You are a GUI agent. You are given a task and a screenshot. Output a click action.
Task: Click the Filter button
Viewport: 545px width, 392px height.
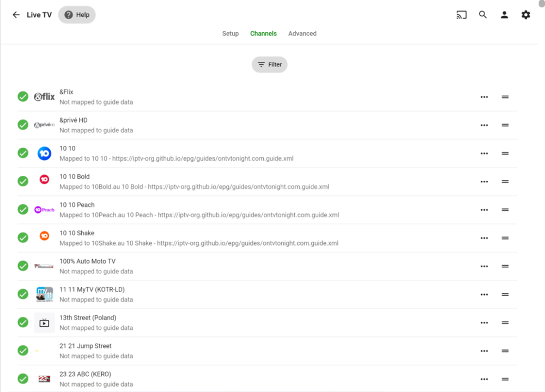pos(269,64)
